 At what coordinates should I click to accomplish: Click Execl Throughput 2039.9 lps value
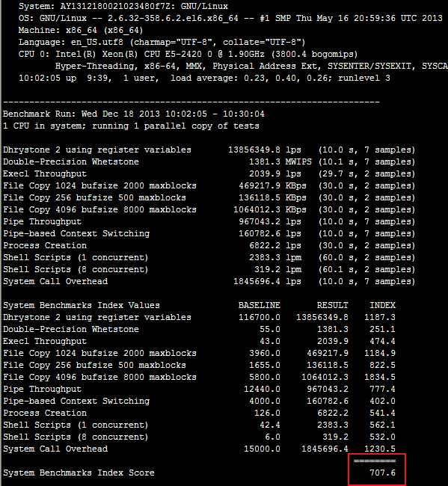(x=275, y=174)
